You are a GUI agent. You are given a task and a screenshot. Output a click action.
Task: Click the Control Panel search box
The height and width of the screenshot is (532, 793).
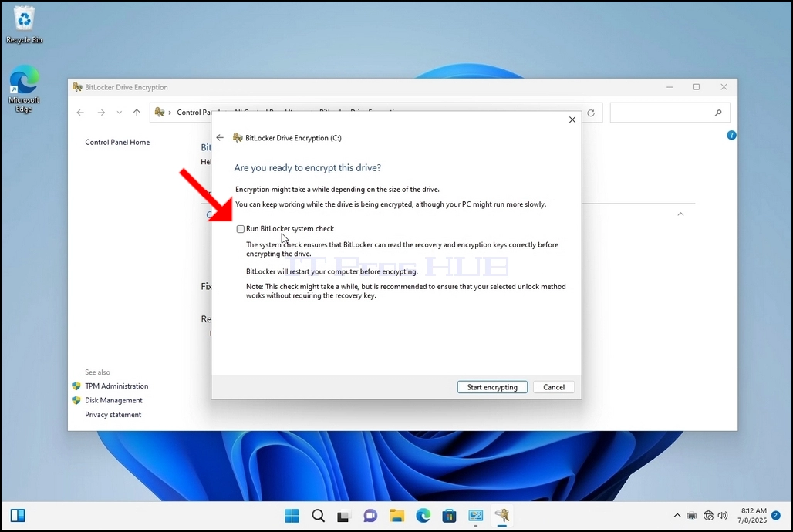670,113
